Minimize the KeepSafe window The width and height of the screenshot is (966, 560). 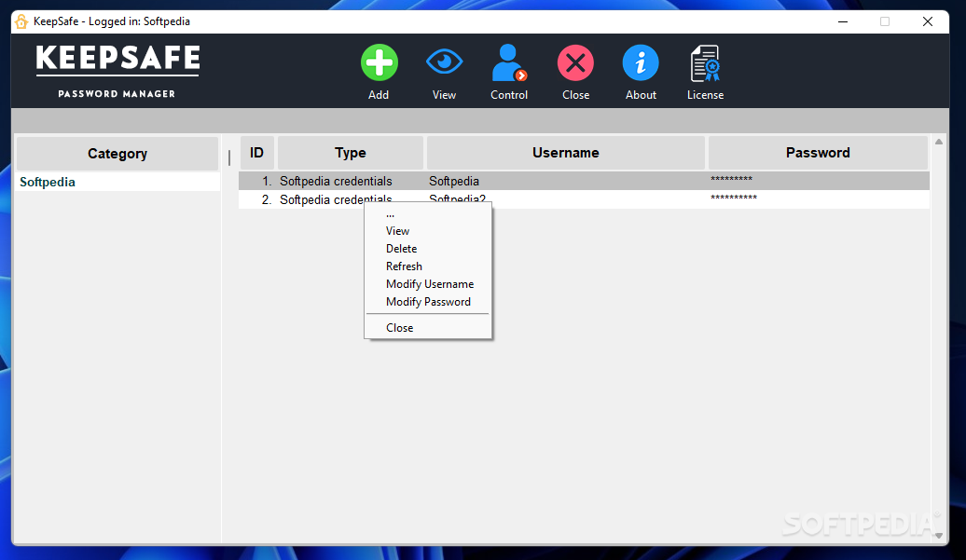click(x=843, y=21)
